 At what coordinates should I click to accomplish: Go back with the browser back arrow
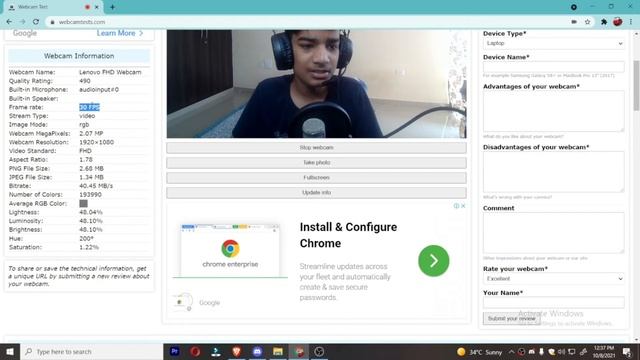(9, 22)
